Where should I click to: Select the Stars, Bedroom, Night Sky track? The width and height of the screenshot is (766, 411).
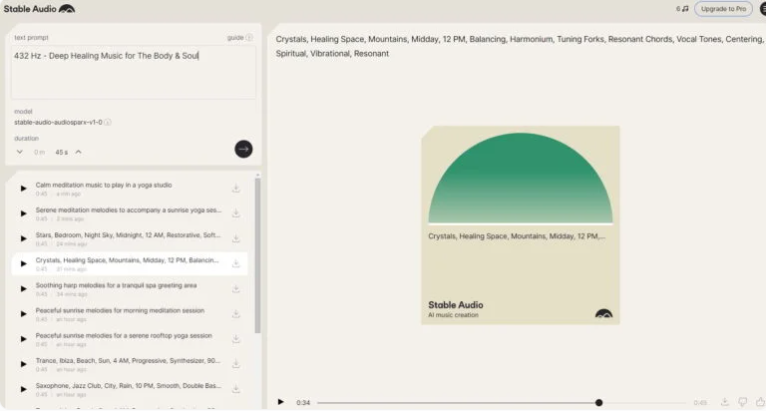129,238
